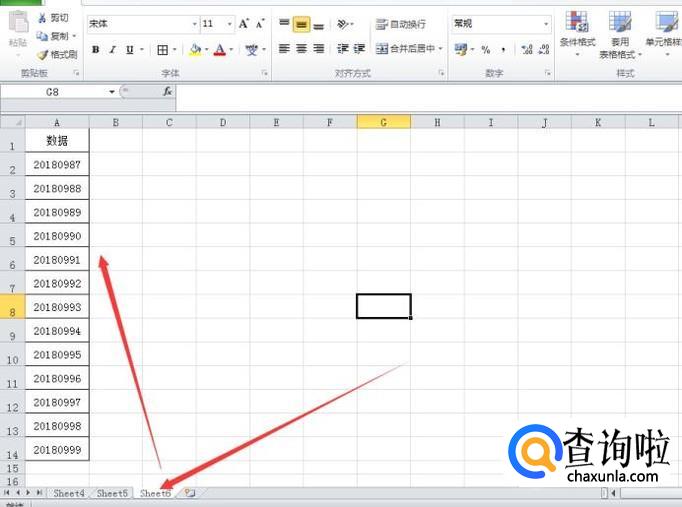Apply italic formatting to the cell
The image size is (682, 507).
tap(112, 49)
